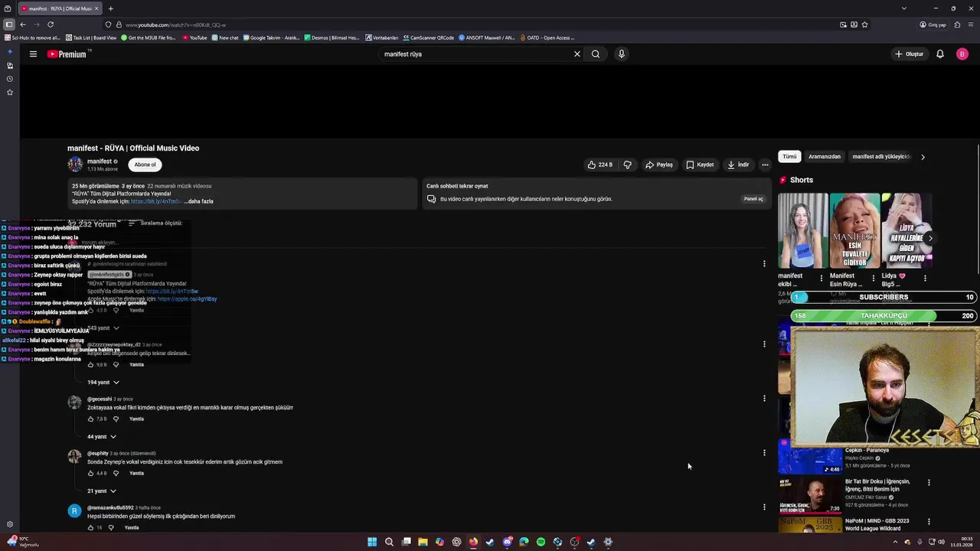The width and height of the screenshot is (980, 551).
Task: Clear the search box with X
Action: pos(577,54)
